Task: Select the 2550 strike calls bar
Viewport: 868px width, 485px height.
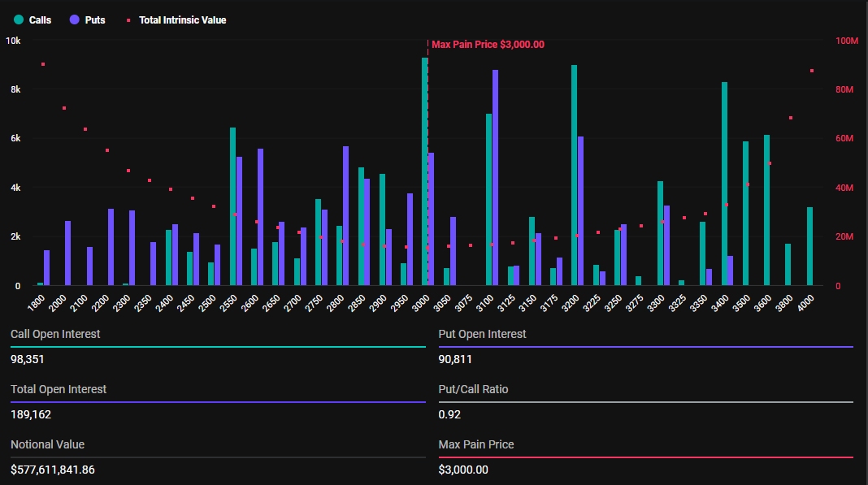Action: coord(233,206)
